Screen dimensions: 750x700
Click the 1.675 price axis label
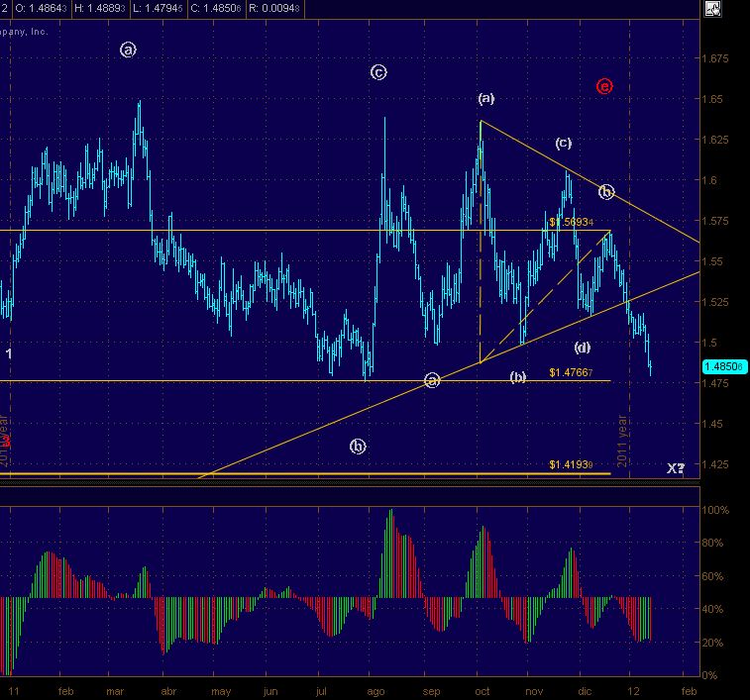(x=715, y=58)
